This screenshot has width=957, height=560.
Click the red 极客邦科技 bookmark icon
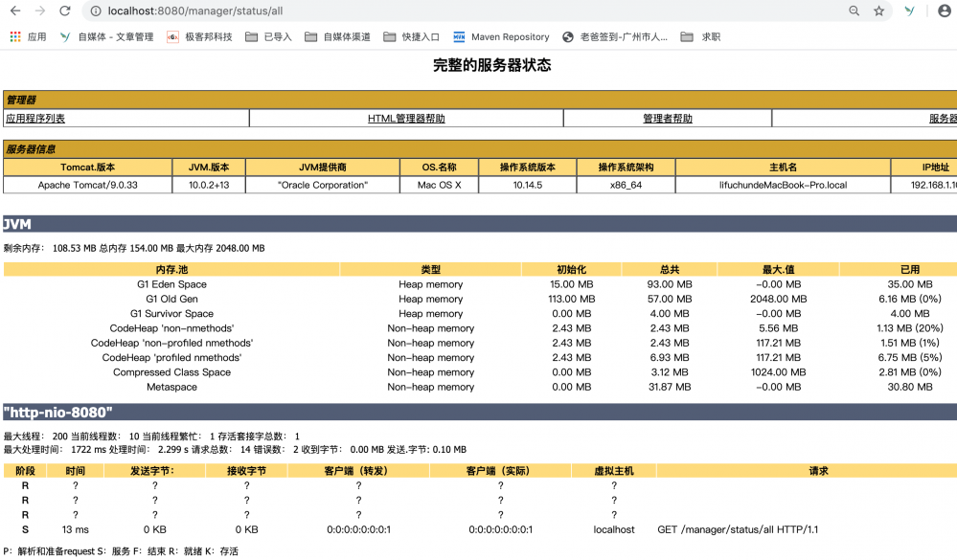click(x=173, y=38)
